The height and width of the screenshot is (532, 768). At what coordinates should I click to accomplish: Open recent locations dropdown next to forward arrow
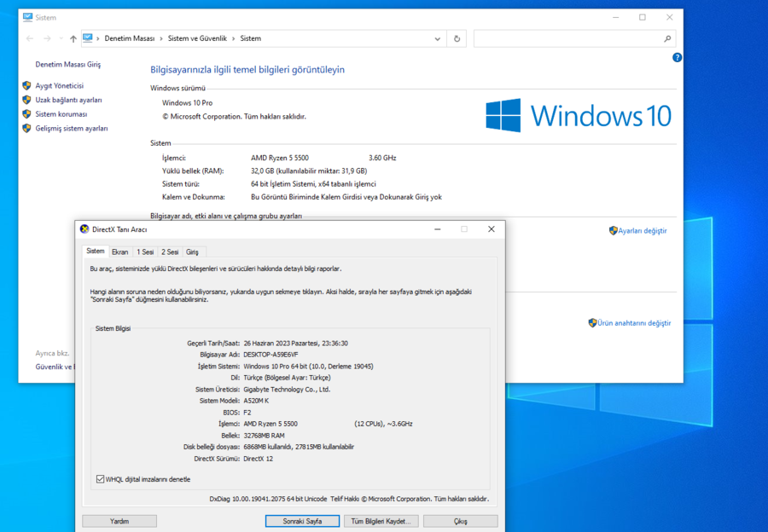point(61,38)
